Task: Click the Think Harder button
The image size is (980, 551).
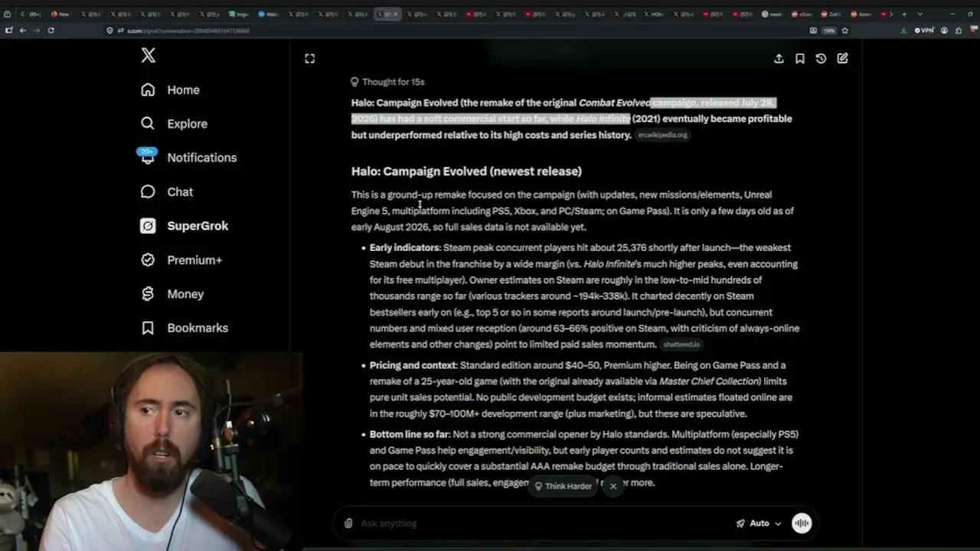Action: click(x=563, y=486)
